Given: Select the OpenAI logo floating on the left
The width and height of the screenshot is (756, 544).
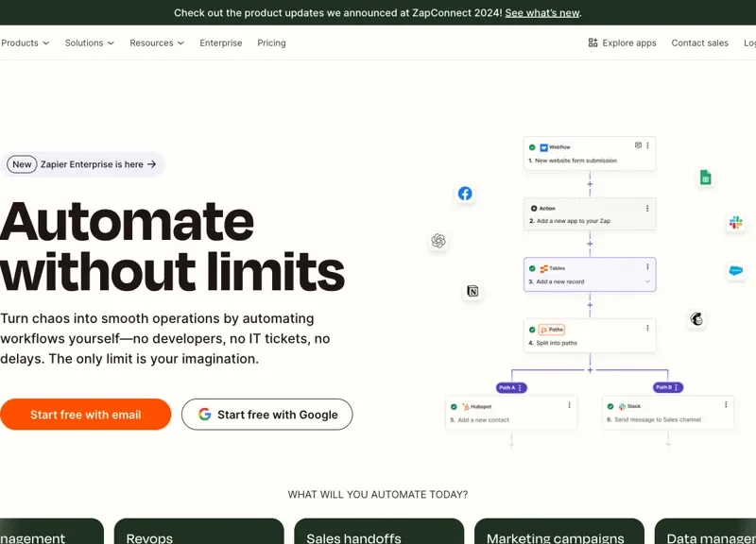Looking at the screenshot, I should click(438, 242).
